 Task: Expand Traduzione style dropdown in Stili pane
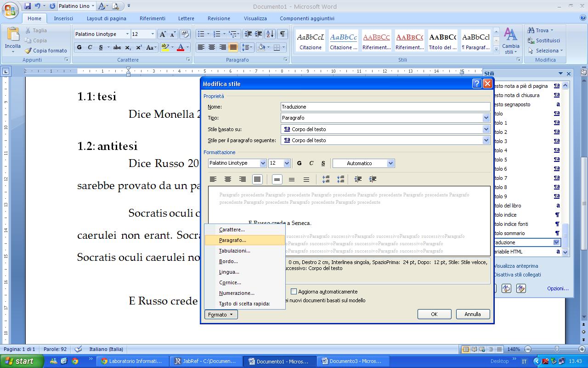point(556,242)
